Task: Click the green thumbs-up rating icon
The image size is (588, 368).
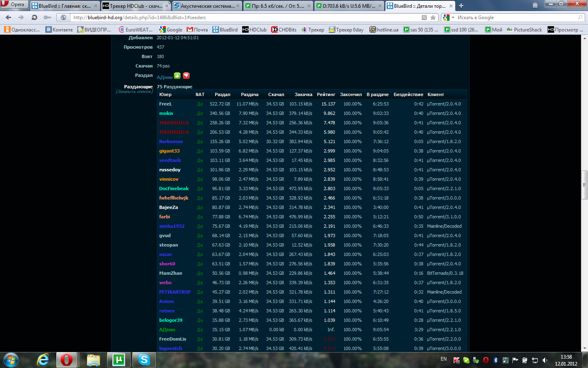Action: point(177,76)
